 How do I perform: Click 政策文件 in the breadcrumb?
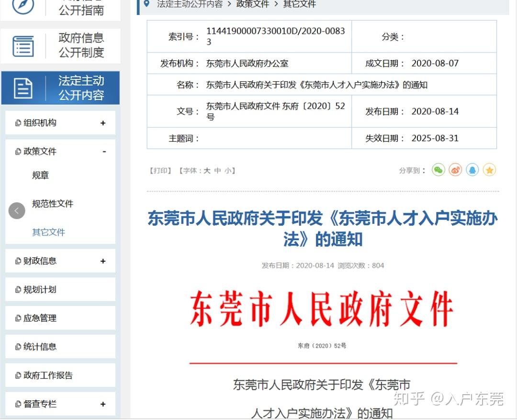pyautogui.click(x=253, y=4)
